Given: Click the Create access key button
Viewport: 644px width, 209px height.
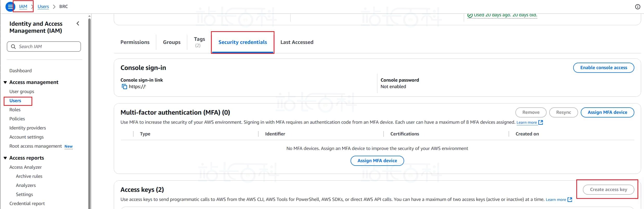Looking at the screenshot, I should tap(608, 190).
